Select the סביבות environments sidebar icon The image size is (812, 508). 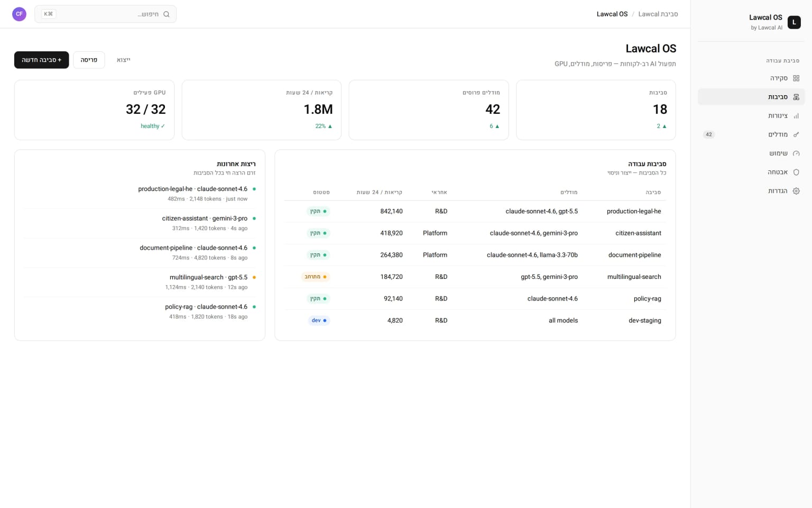tap(796, 97)
